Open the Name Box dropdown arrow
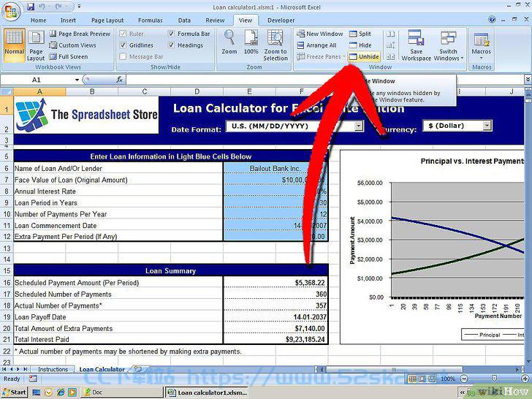 coord(77,80)
